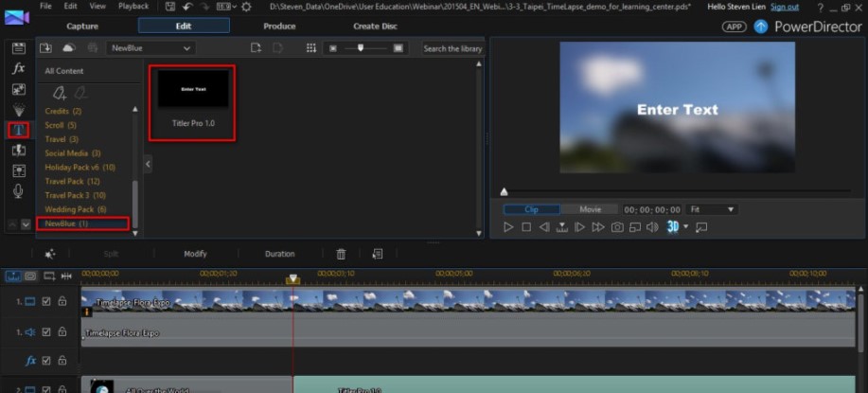Open library menu grid icon
The height and width of the screenshot is (393, 868).
311,48
